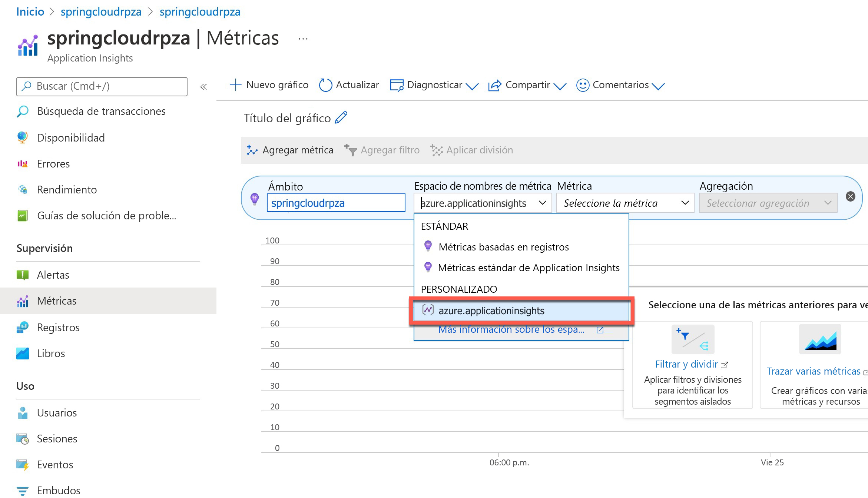Viewport: 868px width, 498px height.
Task: Click the Filtrar y dividir link
Action: [686, 364]
